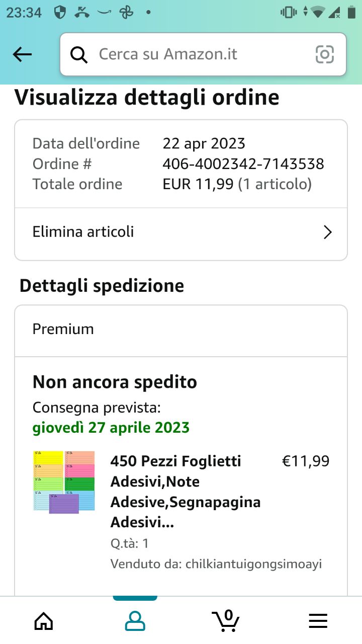
Task: Tap the search magnifier icon
Action: pos(78,54)
